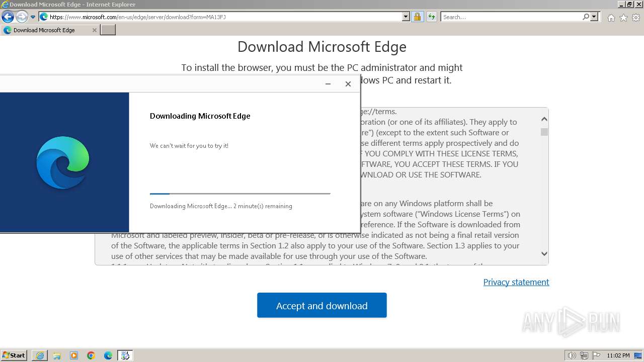Click the security lock icon

(417, 17)
